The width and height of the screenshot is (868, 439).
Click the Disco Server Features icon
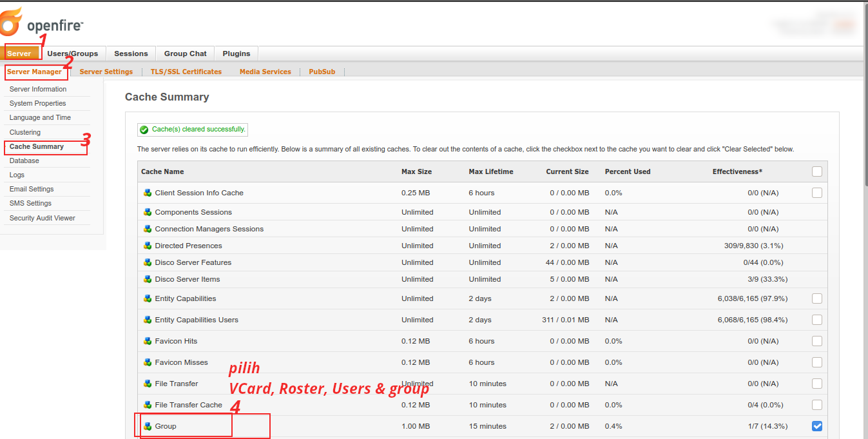(148, 262)
